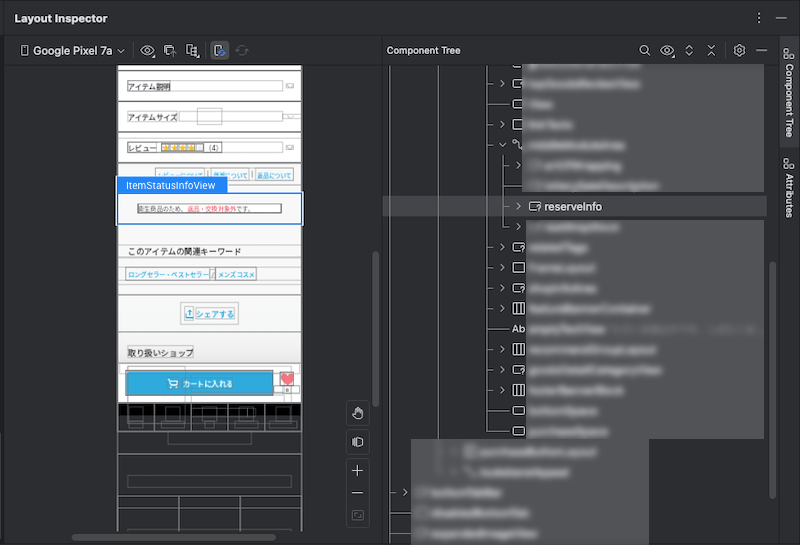Click the ItemStatusInfoView blue label

(171, 185)
